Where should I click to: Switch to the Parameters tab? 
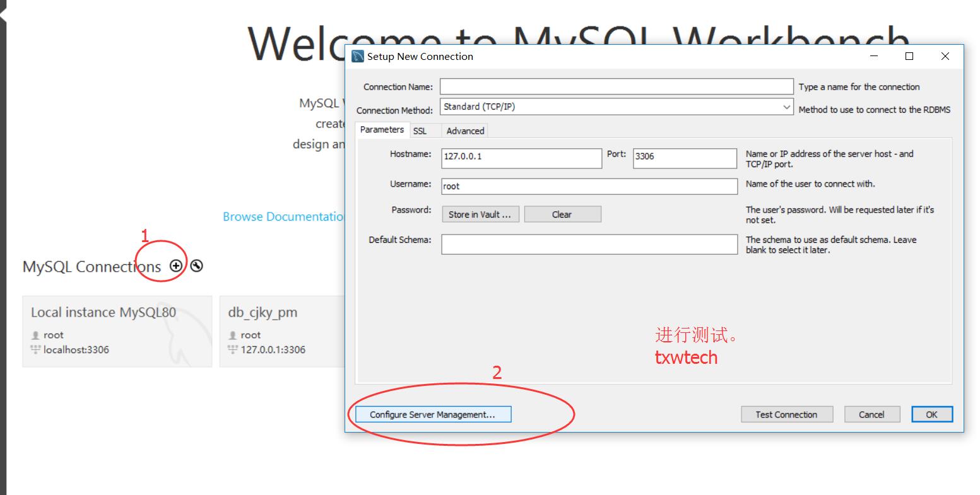pos(382,129)
